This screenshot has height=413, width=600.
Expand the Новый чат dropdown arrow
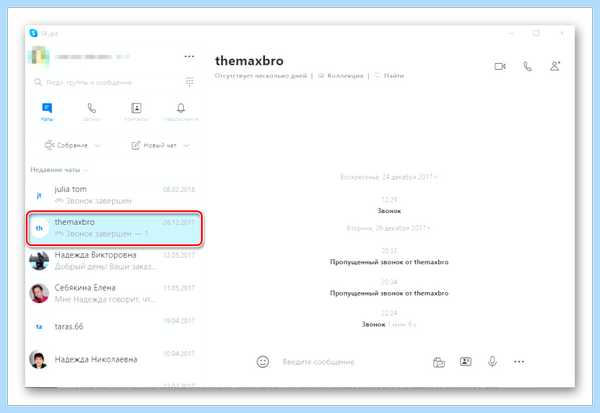pyautogui.click(x=186, y=145)
